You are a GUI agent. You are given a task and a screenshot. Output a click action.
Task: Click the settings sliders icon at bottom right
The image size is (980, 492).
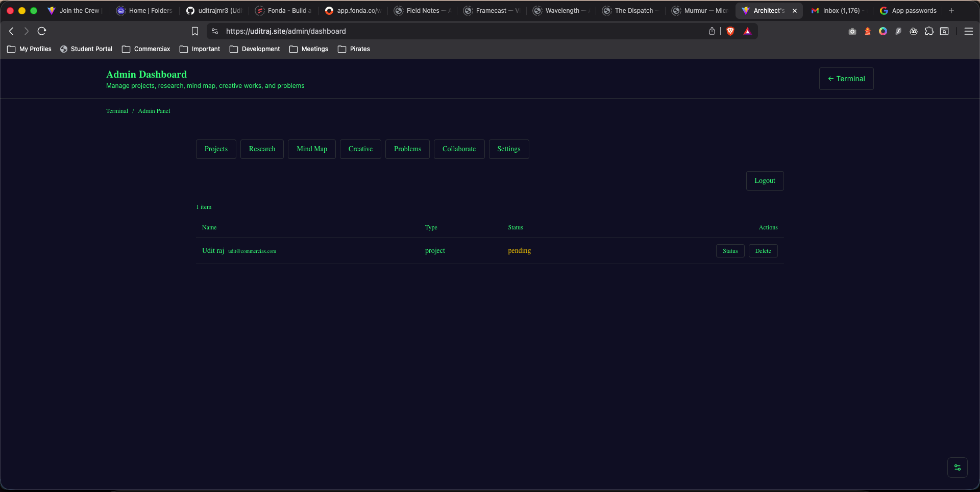pos(957,467)
